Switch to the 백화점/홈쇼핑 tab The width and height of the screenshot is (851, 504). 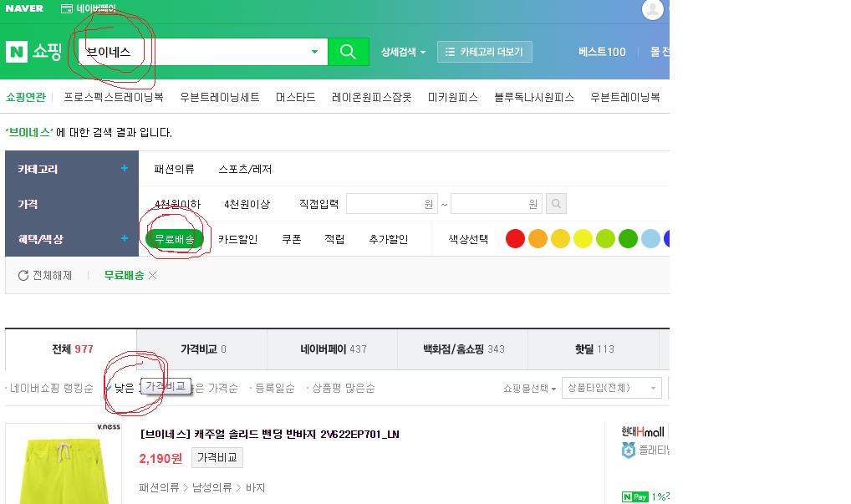(x=463, y=349)
